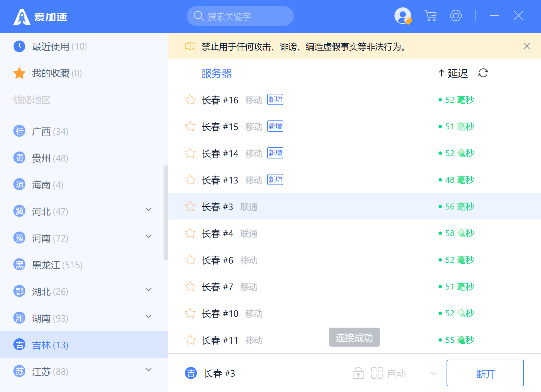The image size is (541, 392).
Task: Favorite 长春 #4 server
Action: 190,233
